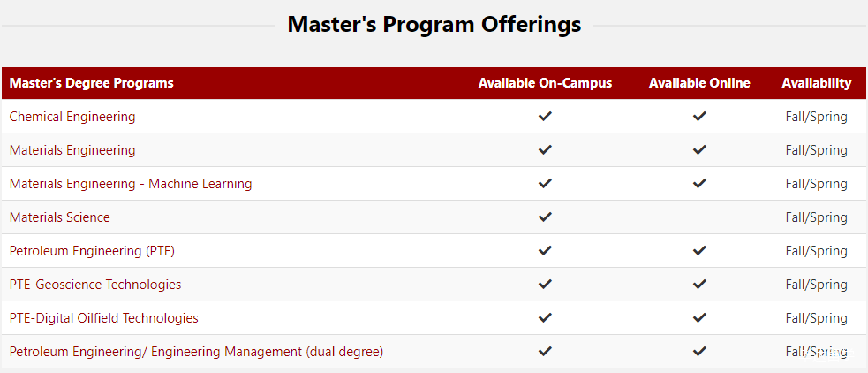Click on-campus checkmark for PTE-Geoscience Technologies
868x373 pixels.
[545, 284]
